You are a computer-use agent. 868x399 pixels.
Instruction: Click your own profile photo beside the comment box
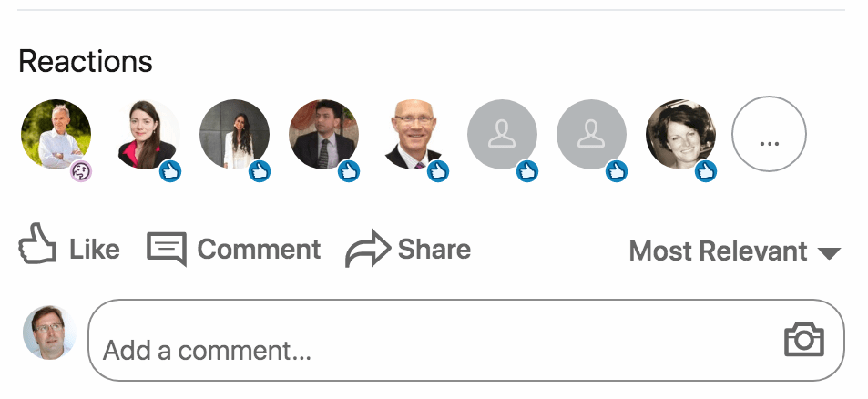(49, 332)
